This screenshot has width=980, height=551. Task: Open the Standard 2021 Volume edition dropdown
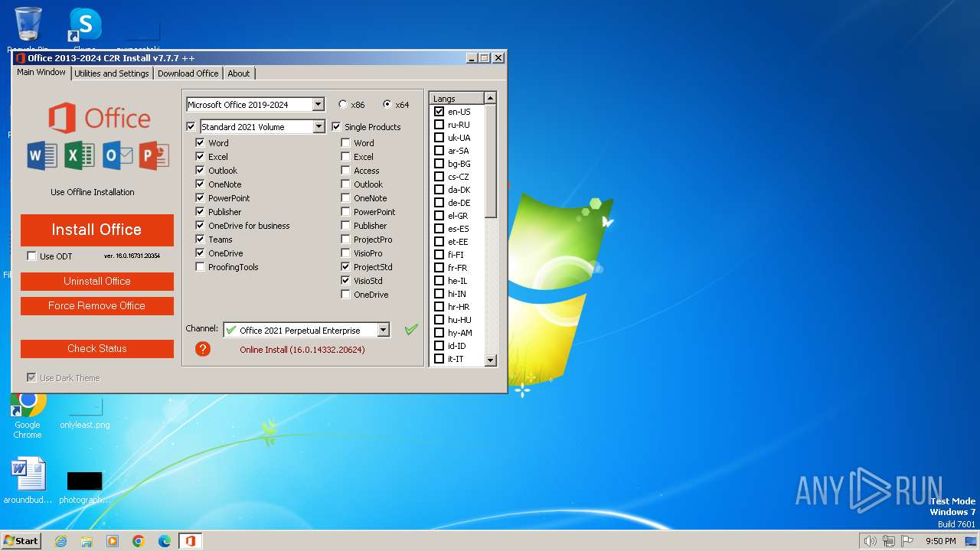318,127
